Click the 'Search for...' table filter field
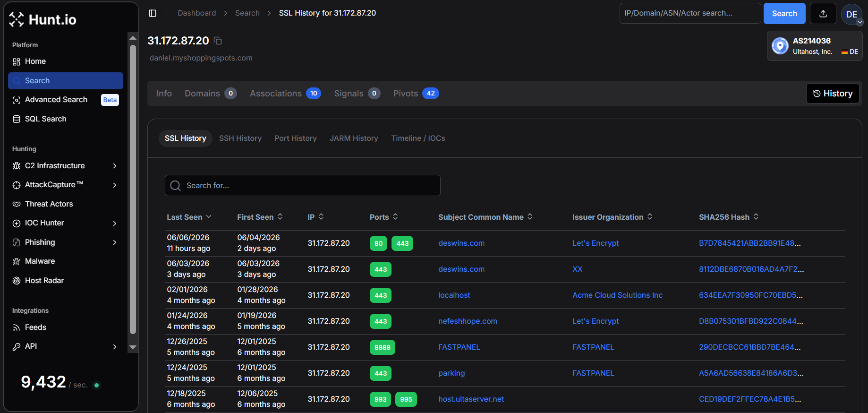 click(x=303, y=186)
